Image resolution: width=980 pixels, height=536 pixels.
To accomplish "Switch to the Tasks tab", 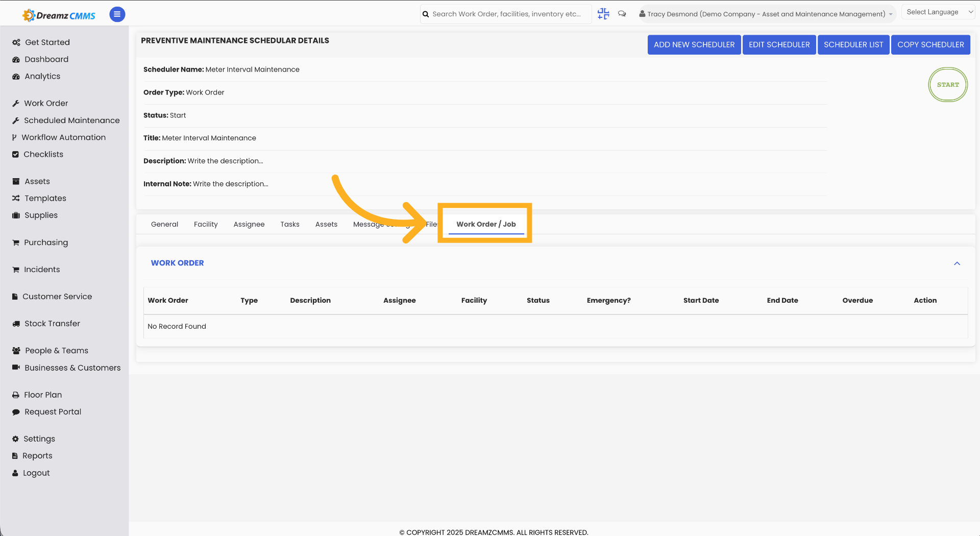I will [290, 224].
